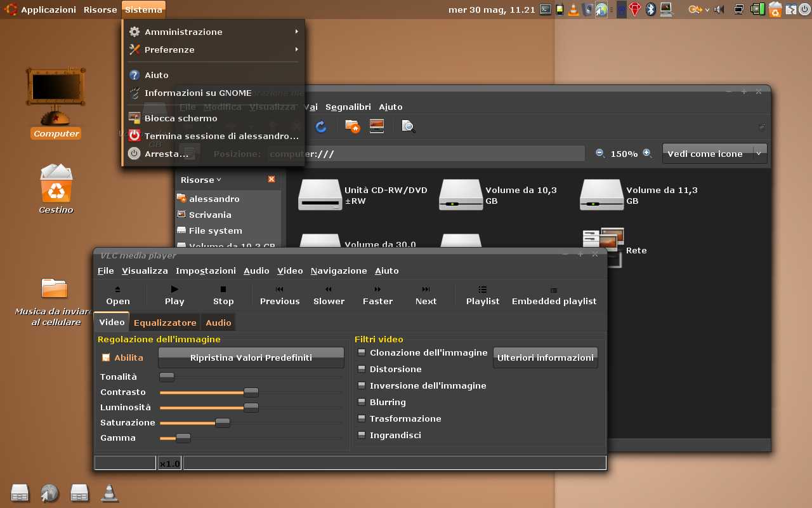The height and width of the screenshot is (508, 812).
Task: Click the VLC cone in bottom panel
Action: pyautogui.click(x=109, y=493)
